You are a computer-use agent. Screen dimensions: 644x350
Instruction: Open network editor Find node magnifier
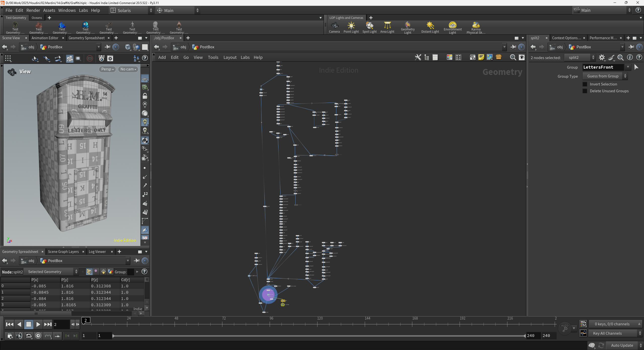(x=513, y=58)
